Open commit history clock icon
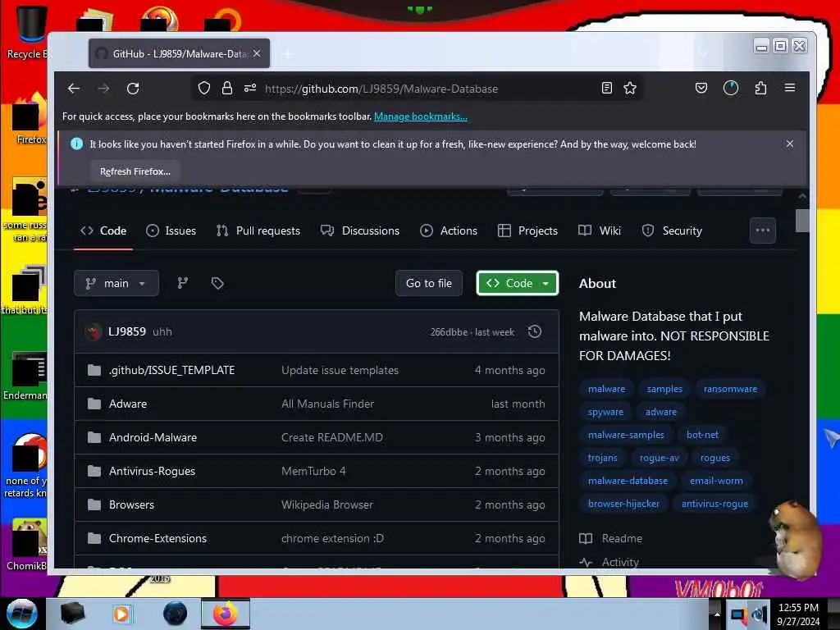 [x=534, y=331]
